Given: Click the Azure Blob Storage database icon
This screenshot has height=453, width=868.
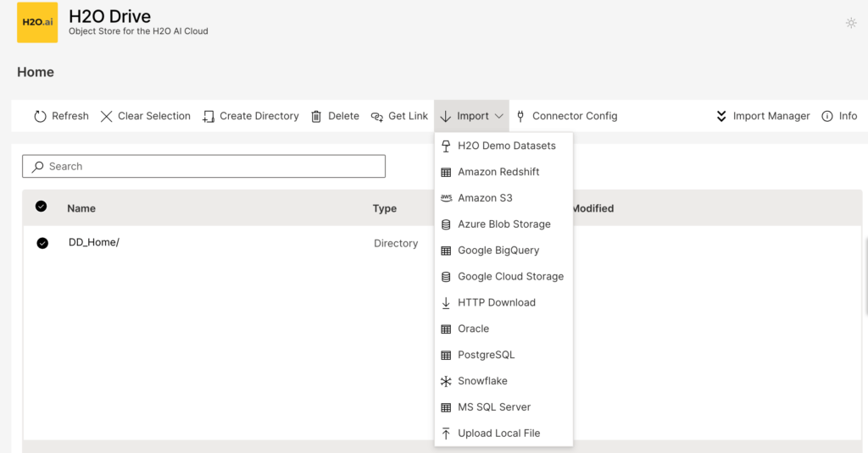Looking at the screenshot, I should point(446,224).
